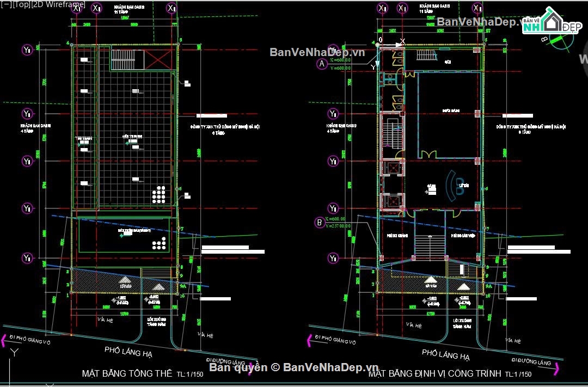588x387 pixels.
Task: Open the [−] viewport controls menu
Action: click(7, 4)
